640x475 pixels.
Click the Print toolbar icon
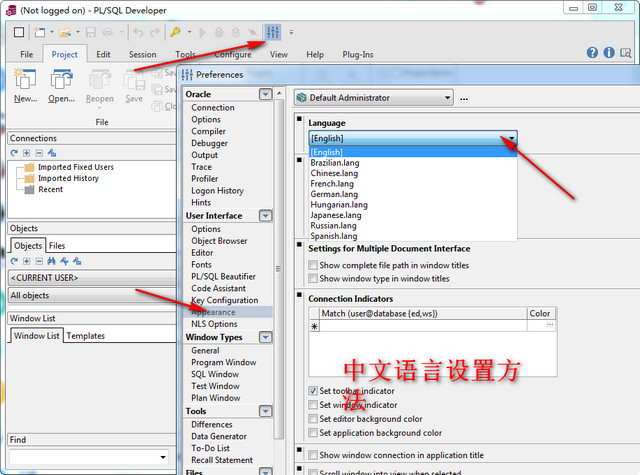tap(107, 32)
